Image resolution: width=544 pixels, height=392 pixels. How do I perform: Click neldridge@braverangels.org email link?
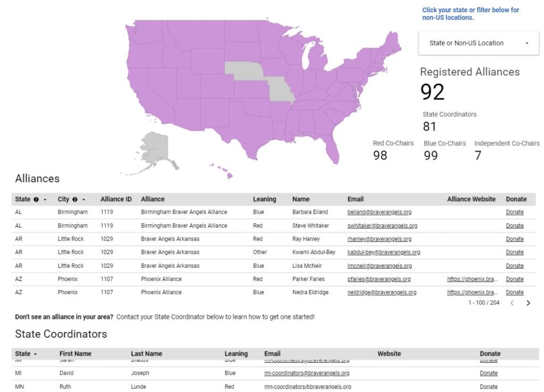pyautogui.click(x=382, y=292)
